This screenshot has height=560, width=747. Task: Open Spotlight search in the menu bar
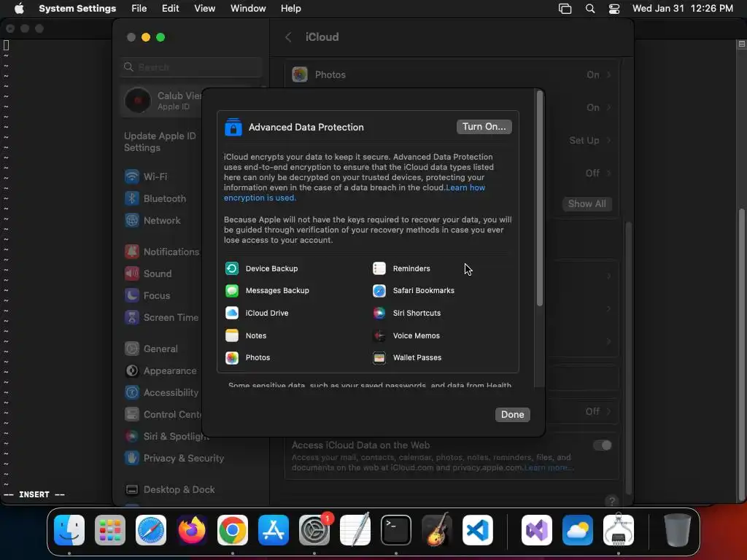[x=589, y=9]
